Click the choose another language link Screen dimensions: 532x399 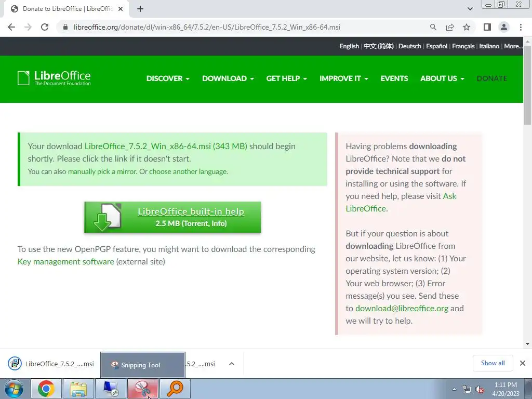point(188,171)
